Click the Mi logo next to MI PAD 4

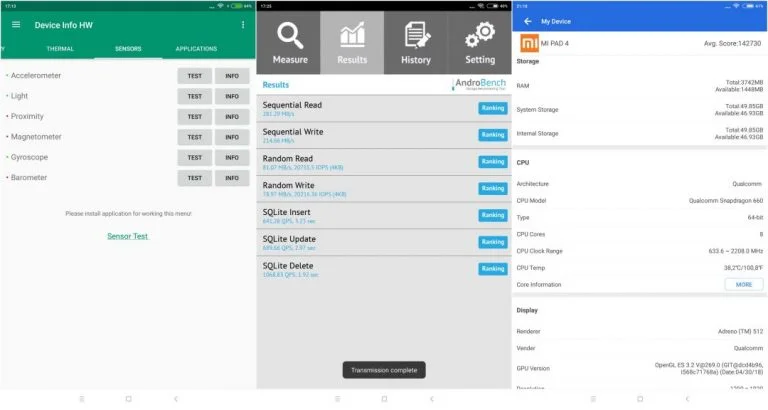pos(529,44)
